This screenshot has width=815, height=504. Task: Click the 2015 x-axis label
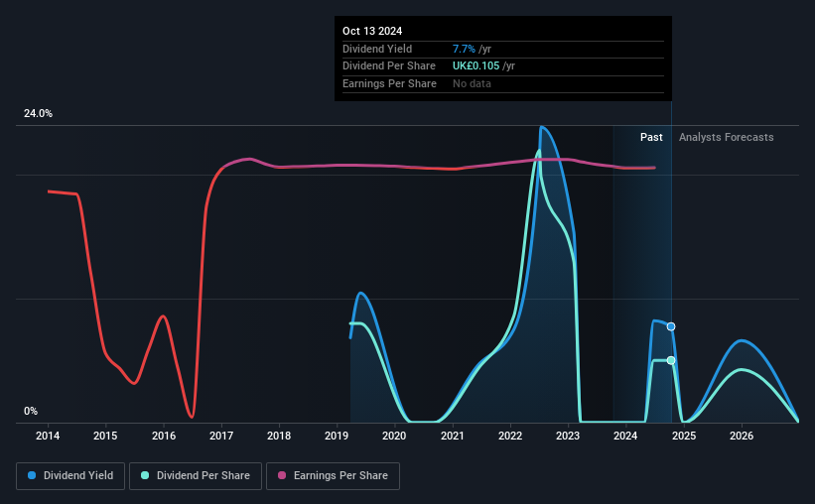[x=105, y=436]
